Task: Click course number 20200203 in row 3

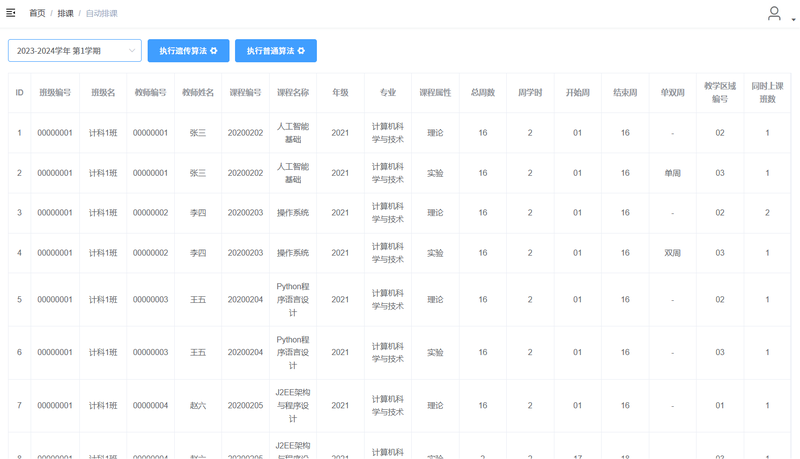Action: coord(245,213)
